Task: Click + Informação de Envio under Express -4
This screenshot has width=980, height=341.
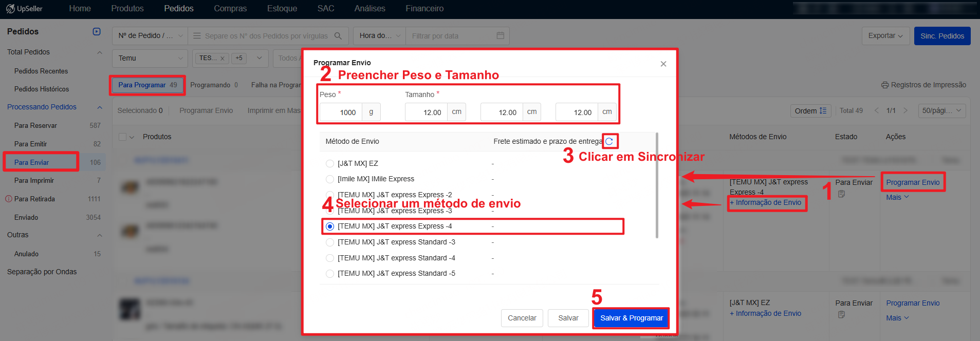Action: click(x=766, y=203)
